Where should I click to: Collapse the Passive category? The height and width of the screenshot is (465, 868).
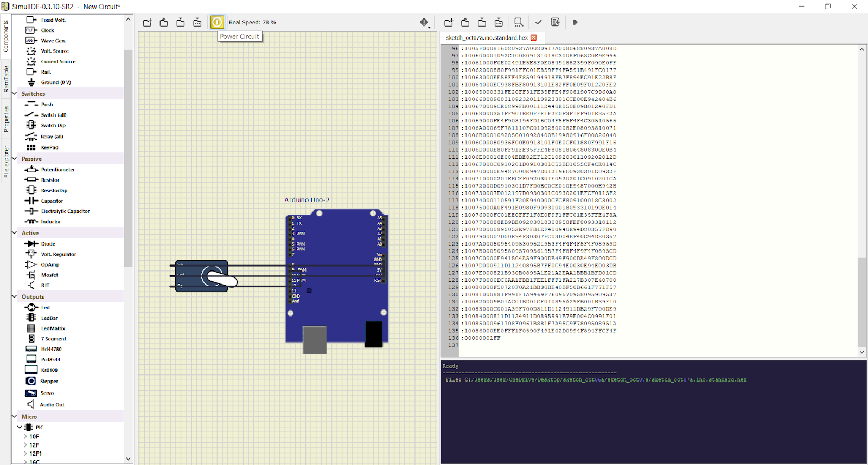(x=15, y=159)
